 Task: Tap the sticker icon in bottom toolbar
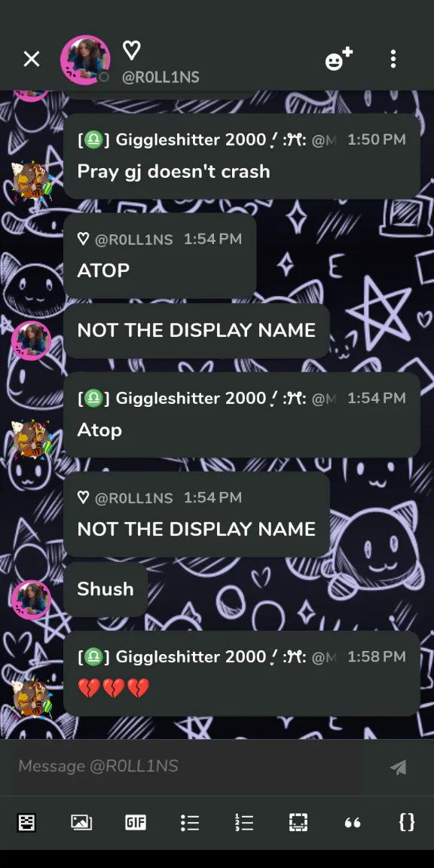coord(26,823)
